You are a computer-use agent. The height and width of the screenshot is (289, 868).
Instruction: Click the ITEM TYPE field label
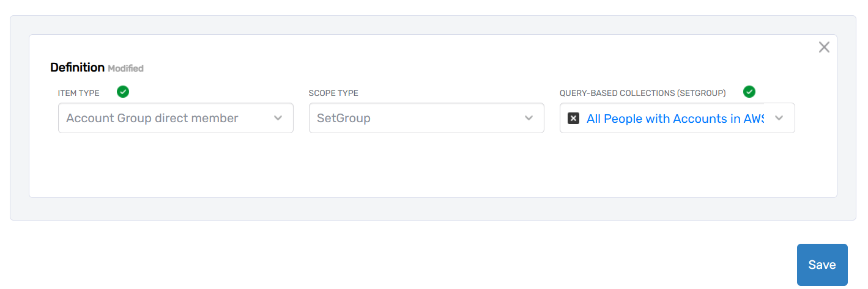(78, 93)
